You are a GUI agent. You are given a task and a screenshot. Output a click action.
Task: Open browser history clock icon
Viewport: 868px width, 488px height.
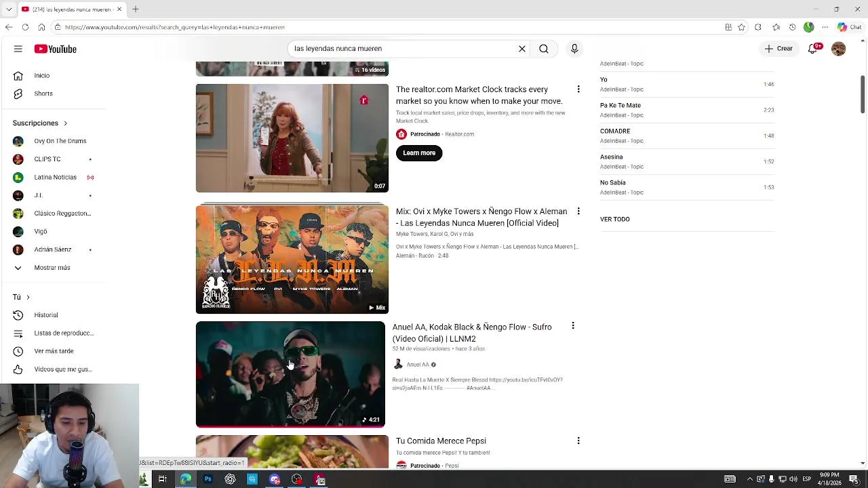point(792,27)
